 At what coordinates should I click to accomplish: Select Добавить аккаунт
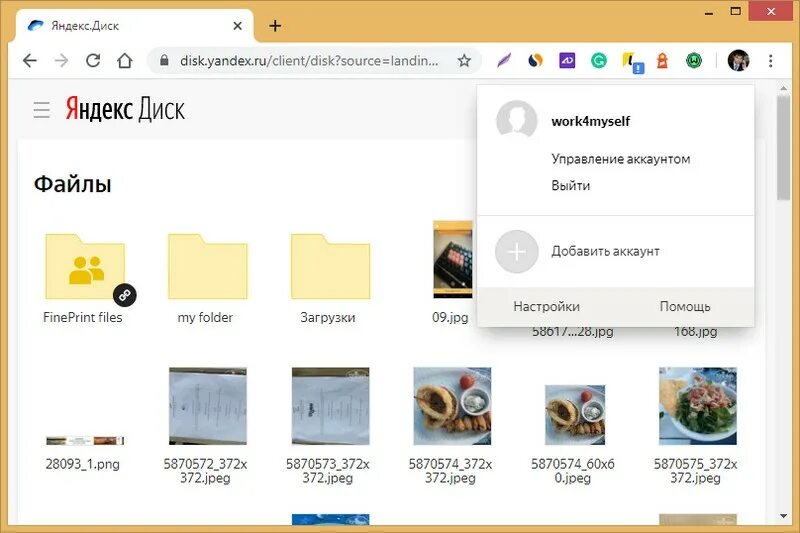pyautogui.click(x=605, y=251)
